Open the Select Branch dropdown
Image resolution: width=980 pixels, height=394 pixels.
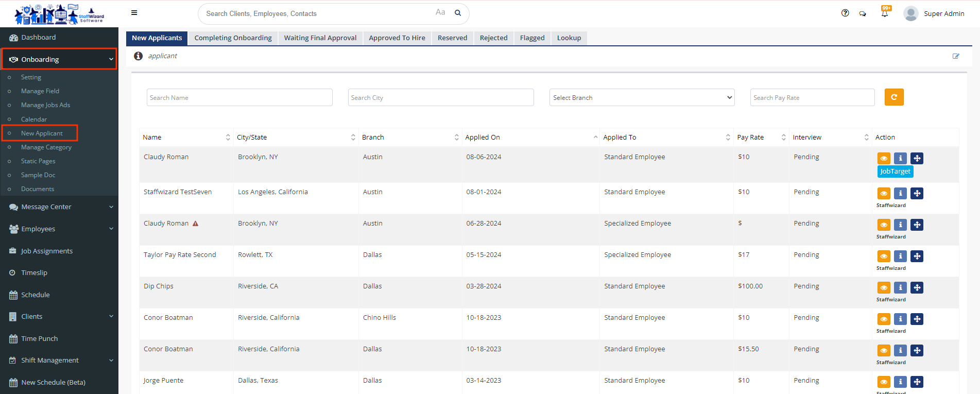[x=642, y=98]
